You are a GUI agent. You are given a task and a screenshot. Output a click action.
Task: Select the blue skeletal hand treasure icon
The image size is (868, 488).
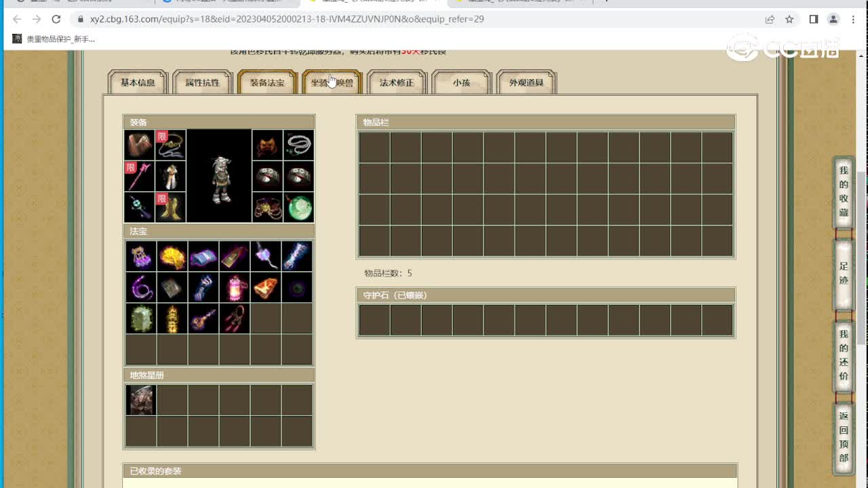203,287
